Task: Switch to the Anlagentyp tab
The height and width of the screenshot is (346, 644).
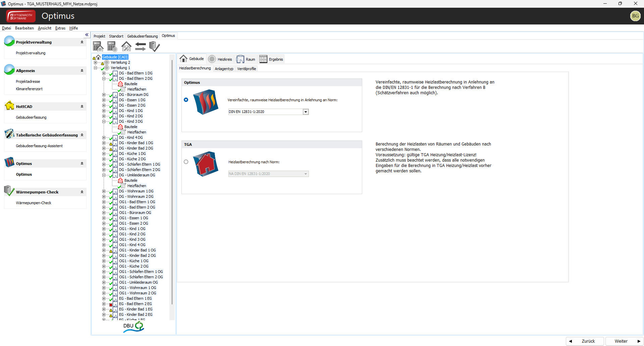Action: (224, 69)
